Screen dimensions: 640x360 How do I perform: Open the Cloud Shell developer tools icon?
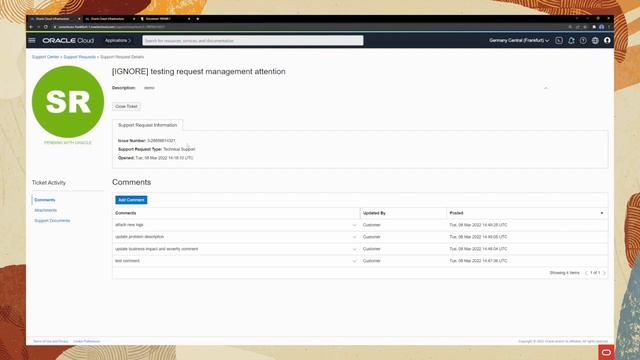pos(559,40)
